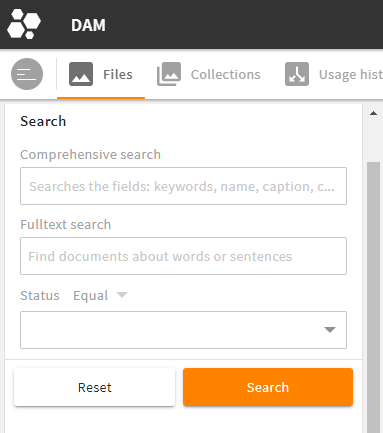Screen dimensions: 383x433
Task: Click the Collections stacked-images icon
Action: click(169, 74)
